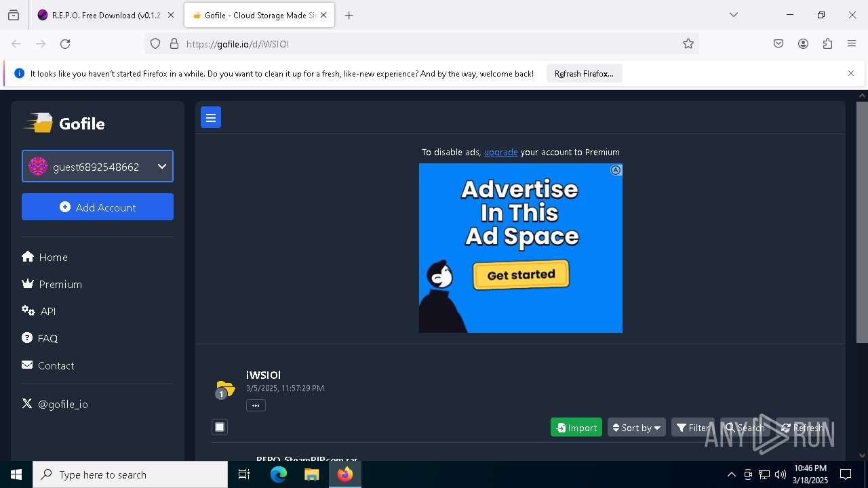Dismiss the Firefox refresh notification bar

coord(851,73)
